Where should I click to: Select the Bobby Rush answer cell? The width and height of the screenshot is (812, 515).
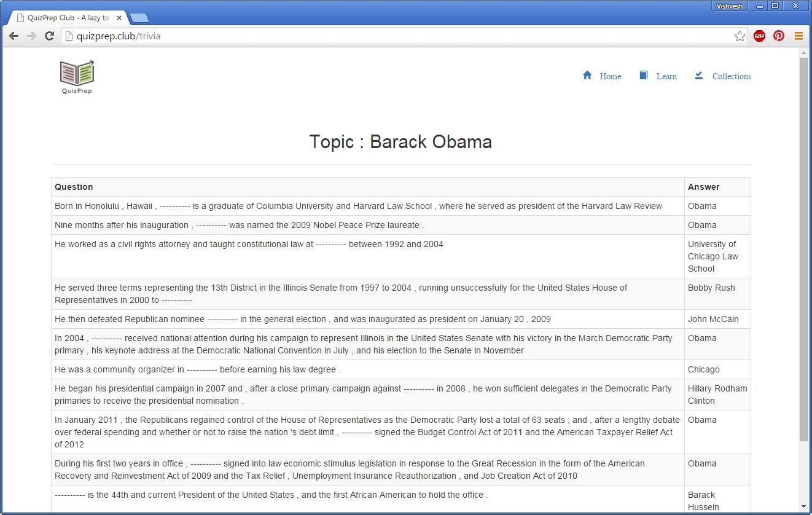click(717, 294)
